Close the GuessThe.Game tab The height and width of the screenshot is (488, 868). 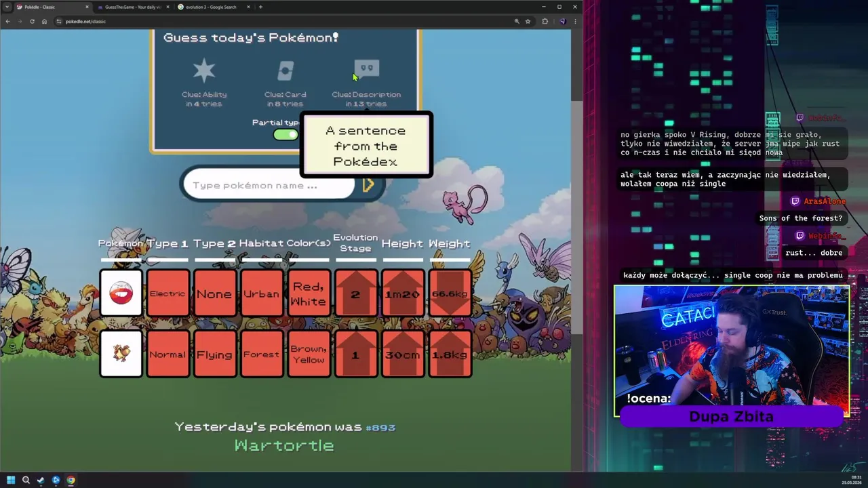(167, 7)
